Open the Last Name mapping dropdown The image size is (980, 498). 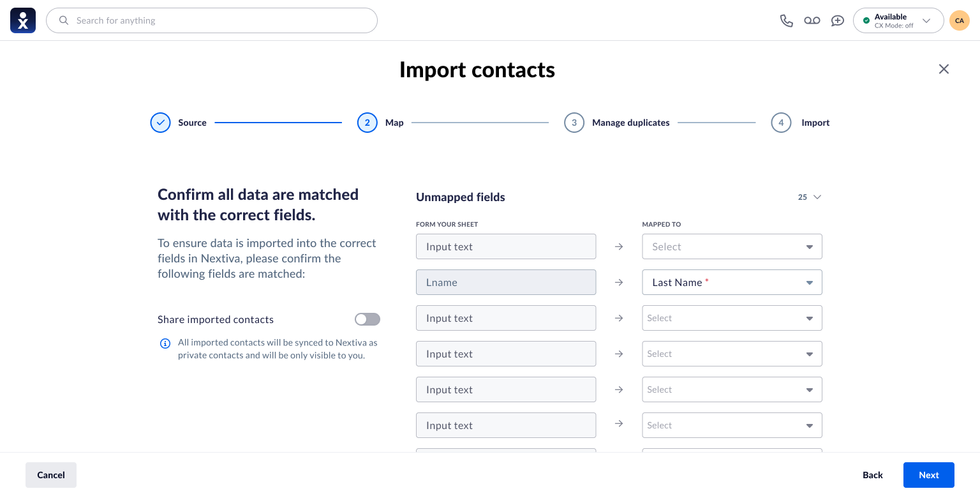click(x=732, y=282)
